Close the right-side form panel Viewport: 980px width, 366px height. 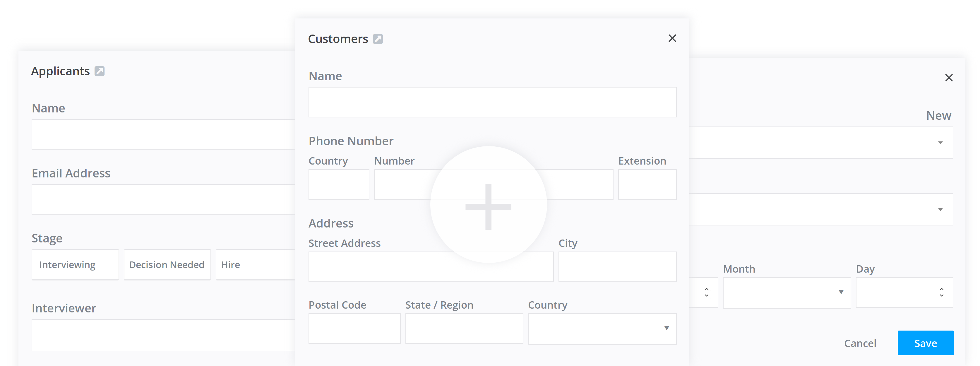948,78
